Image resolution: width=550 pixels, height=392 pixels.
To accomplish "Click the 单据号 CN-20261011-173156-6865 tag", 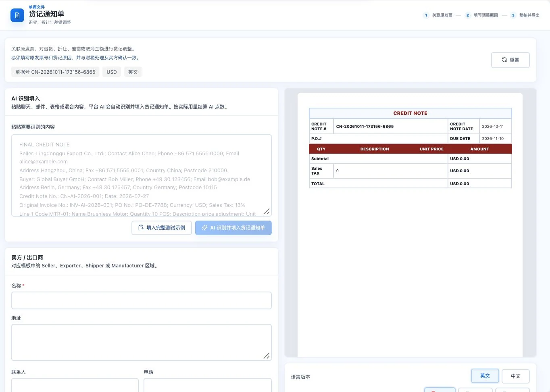I will 55,72.
